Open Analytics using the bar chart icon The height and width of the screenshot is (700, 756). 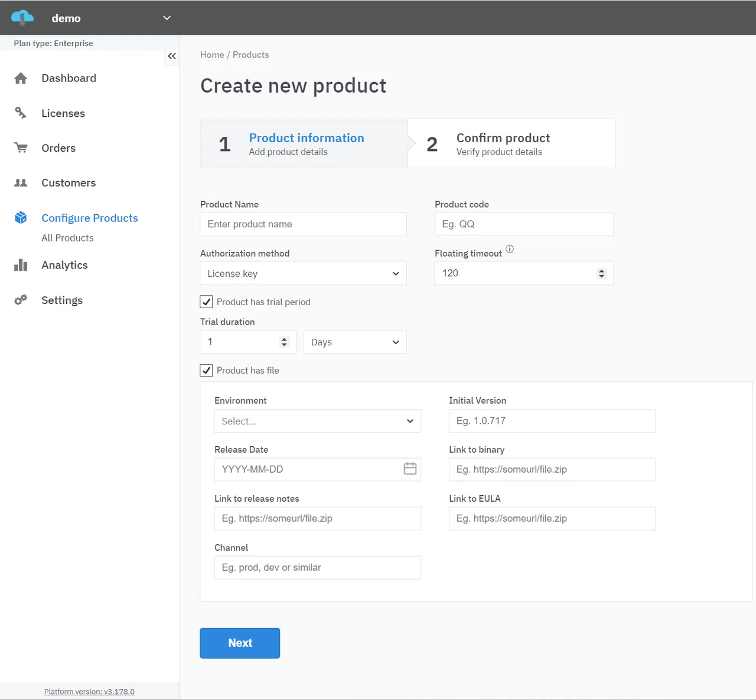tap(21, 264)
